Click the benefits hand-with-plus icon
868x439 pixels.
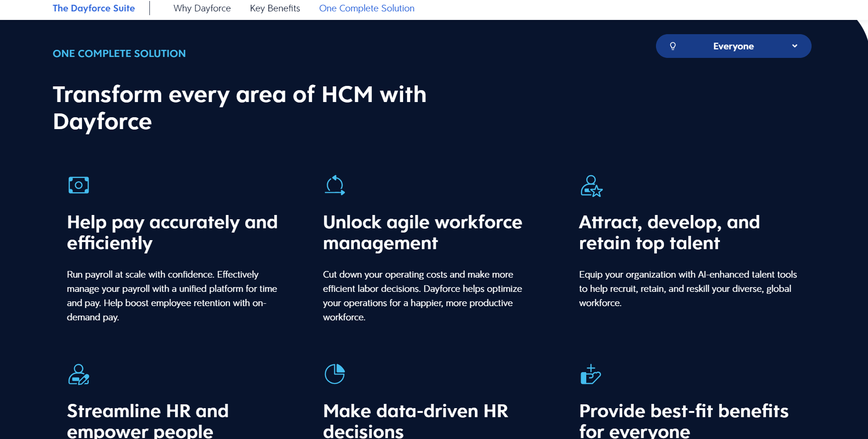tap(591, 374)
